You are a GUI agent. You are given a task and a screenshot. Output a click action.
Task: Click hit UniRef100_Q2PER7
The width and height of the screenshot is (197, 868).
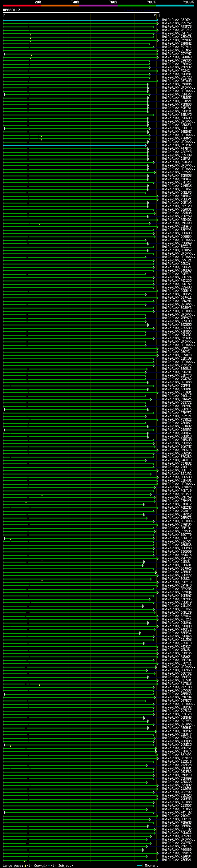[177, 94]
